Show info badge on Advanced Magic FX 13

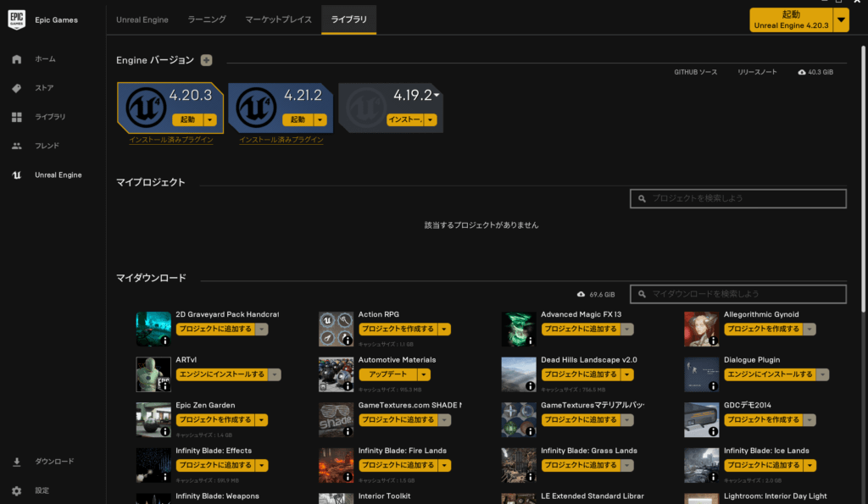[x=531, y=341]
